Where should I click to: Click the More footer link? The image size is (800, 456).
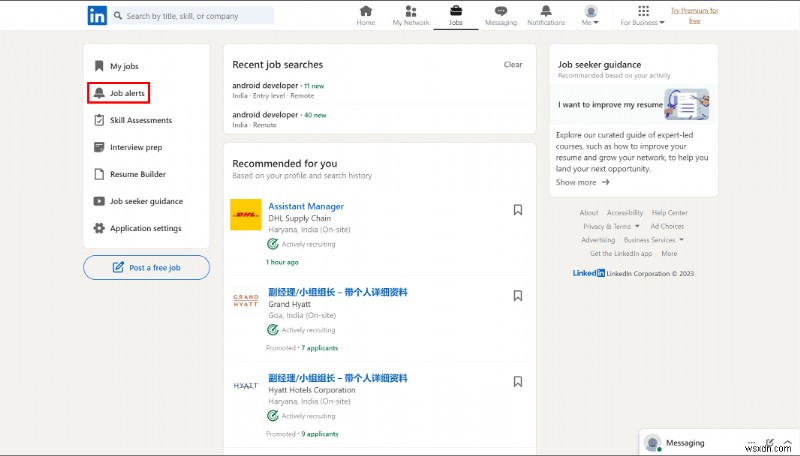669,254
